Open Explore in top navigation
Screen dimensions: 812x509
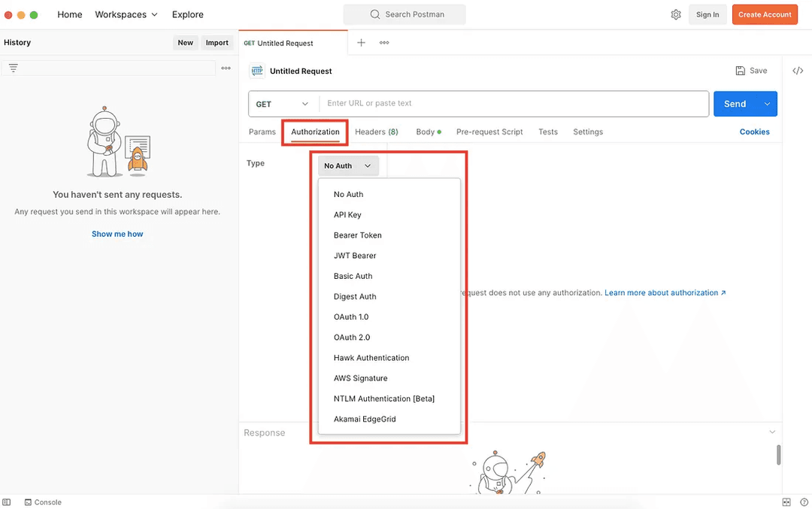[187, 14]
